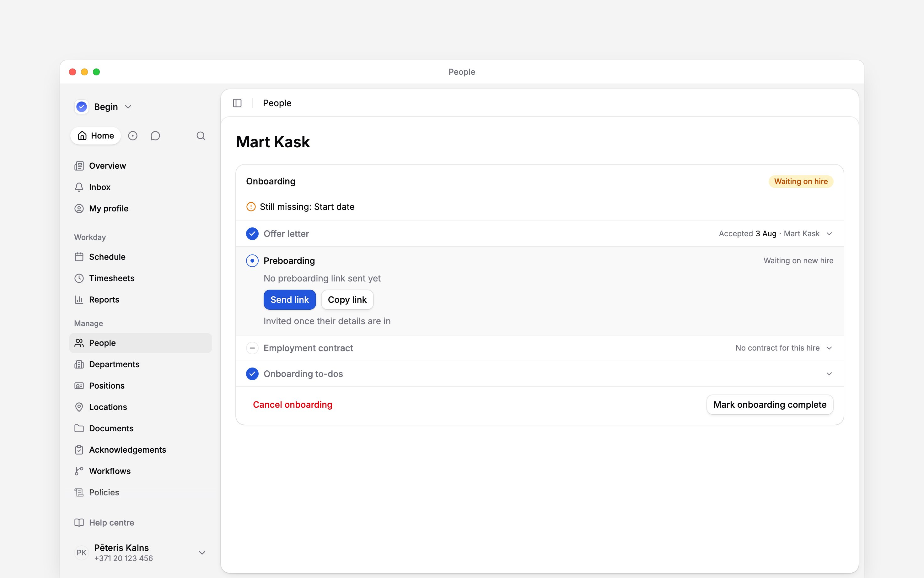Click the Schedule calendar icon
Image resolution: width=924 pixels, height=578 pixels.
pyautogui.click(x=79, y=257)
